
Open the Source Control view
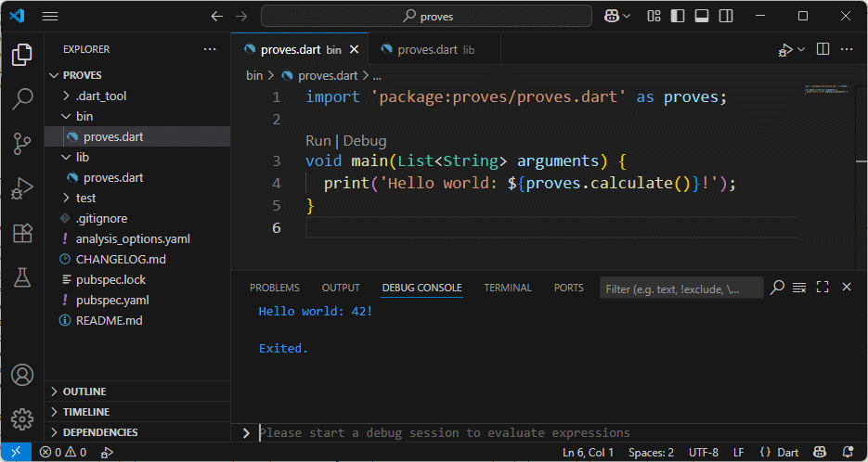pos(22,144)
